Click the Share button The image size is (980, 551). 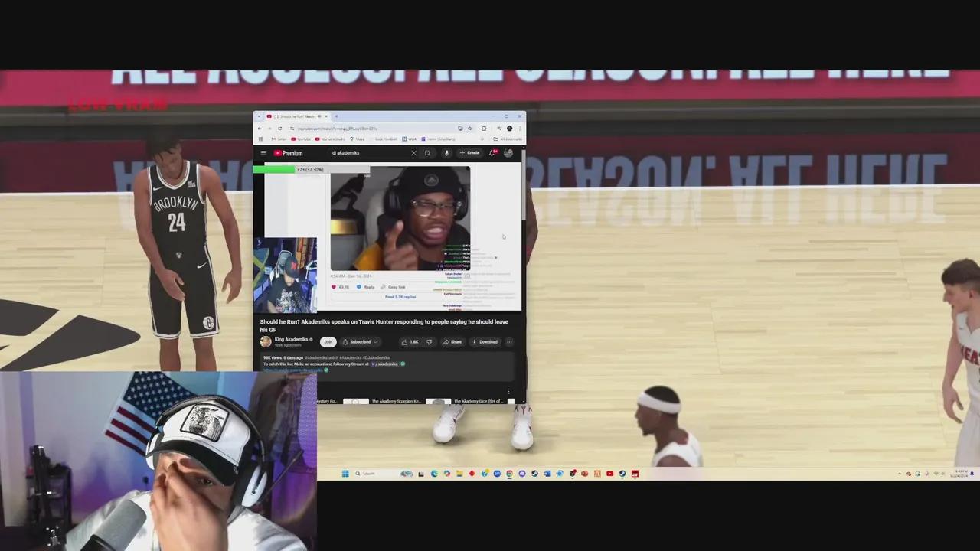pos(453,342)
